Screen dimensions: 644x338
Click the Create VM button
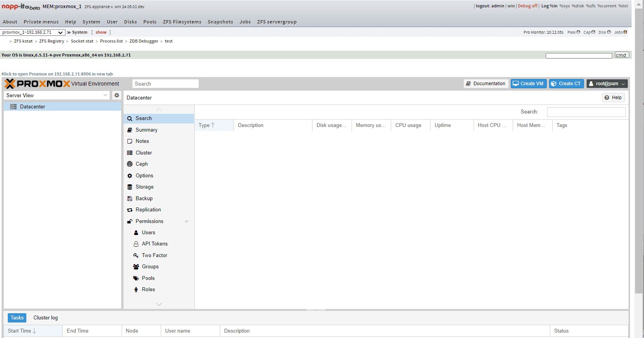point(529,84)
